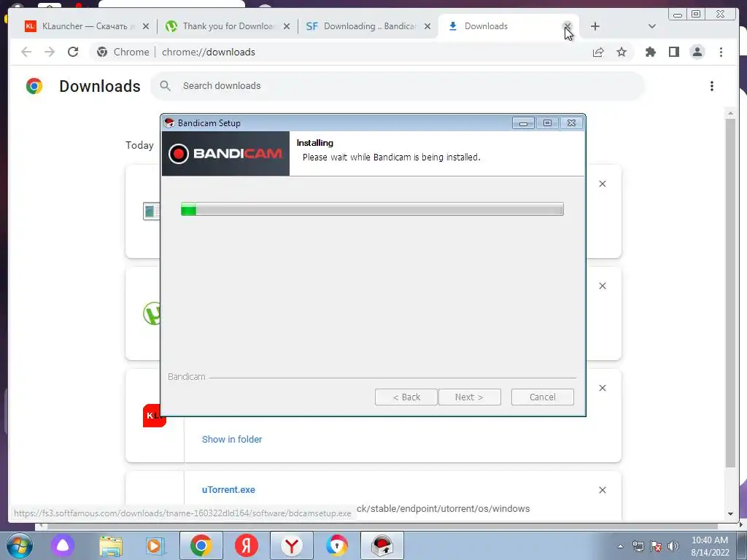
Task: Click the downloads page vertical scrollbar
Action: pyautogui.click(x=730, y=293)
